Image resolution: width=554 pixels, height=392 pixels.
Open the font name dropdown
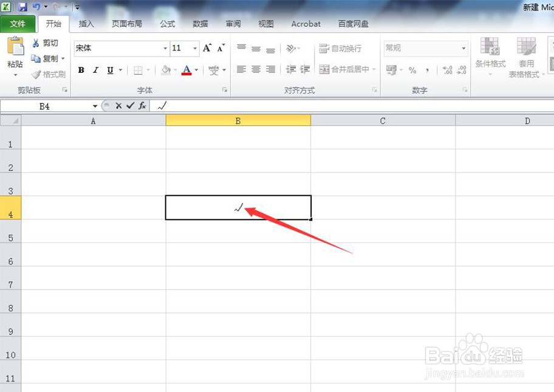tap(164, 48)
